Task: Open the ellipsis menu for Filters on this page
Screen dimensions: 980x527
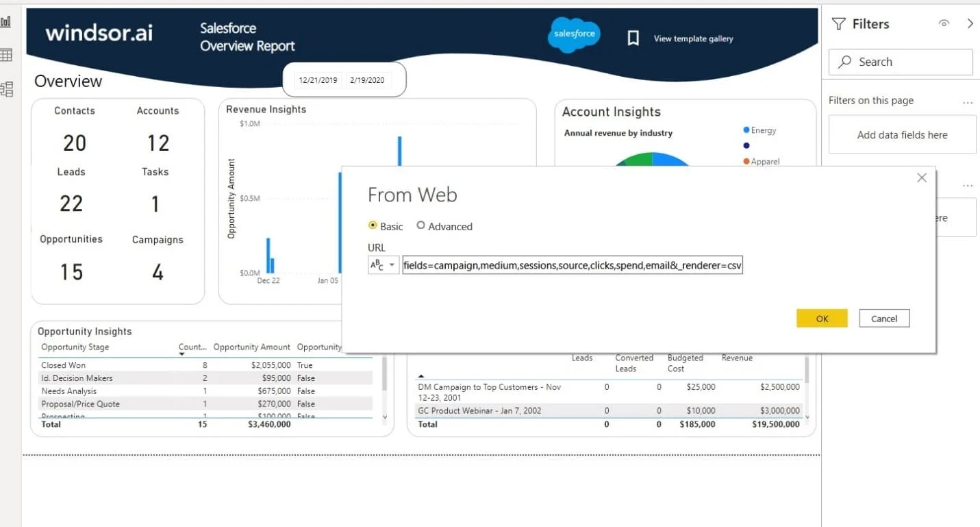Action: [967, 102]
